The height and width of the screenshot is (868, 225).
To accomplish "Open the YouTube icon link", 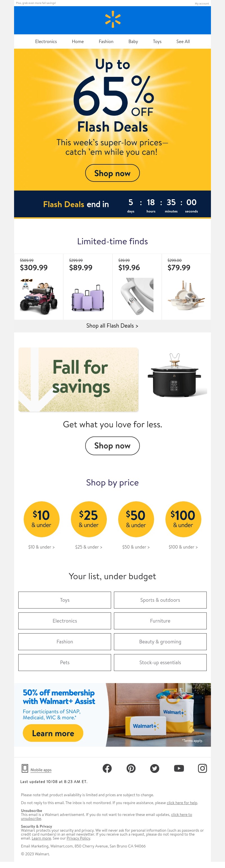I will point(179,768).
